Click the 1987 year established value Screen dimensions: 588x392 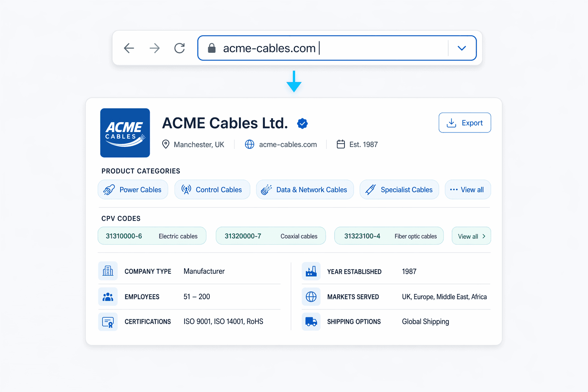point(409,271)
